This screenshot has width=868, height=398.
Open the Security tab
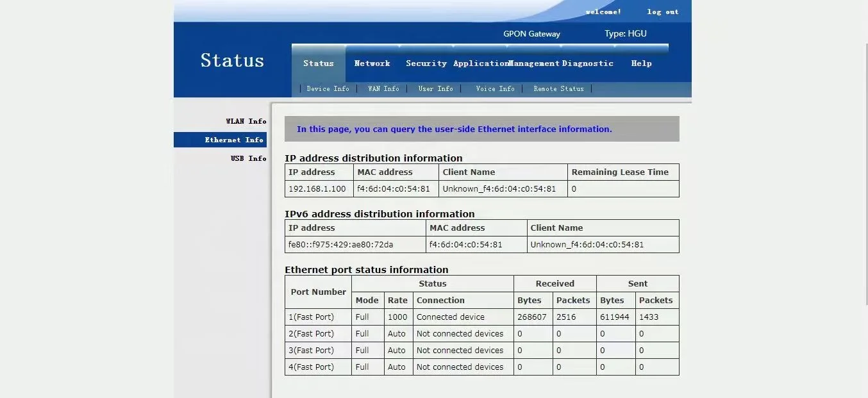(x=426, y=63)
